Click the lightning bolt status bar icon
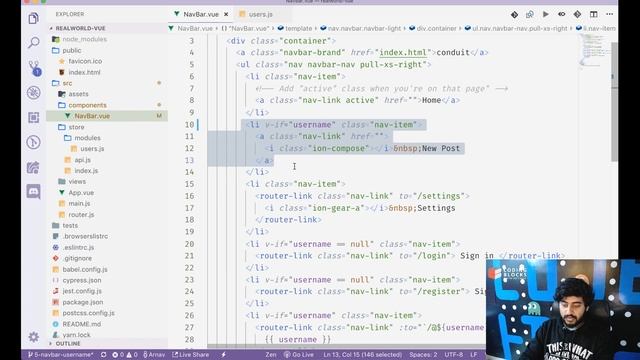Viewport: 640px width, 360px height. pos(224,355)
